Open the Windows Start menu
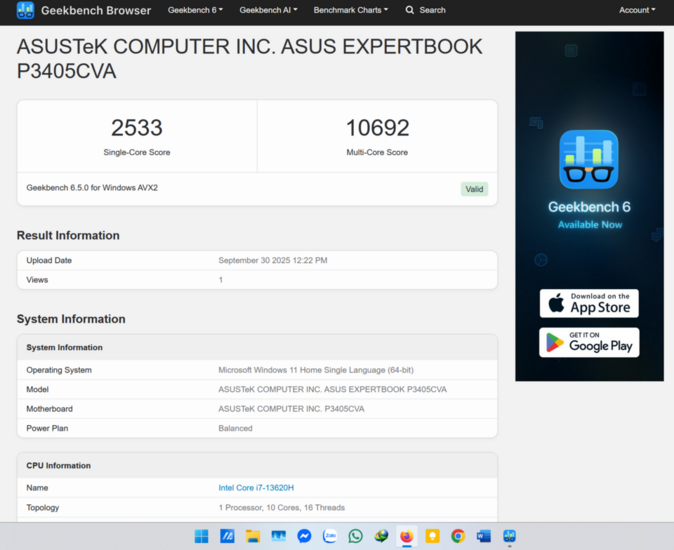Image resolution: width=674 pixels, height=550 pixels. point(201,536)
